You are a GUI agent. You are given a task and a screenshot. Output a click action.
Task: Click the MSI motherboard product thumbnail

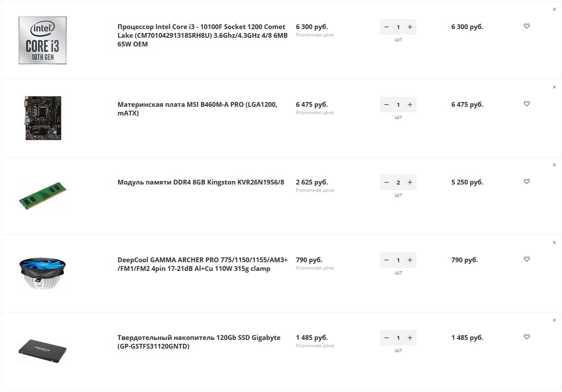43,118
